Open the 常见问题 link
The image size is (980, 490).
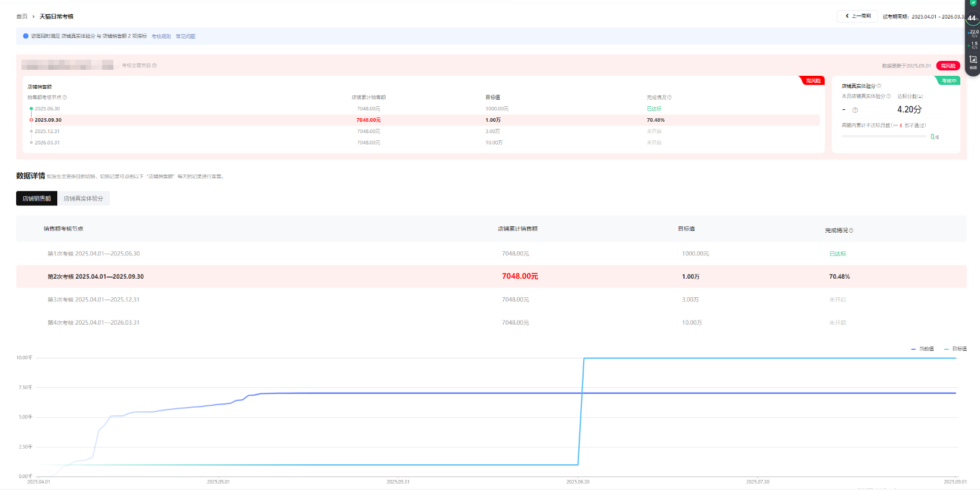185,36
